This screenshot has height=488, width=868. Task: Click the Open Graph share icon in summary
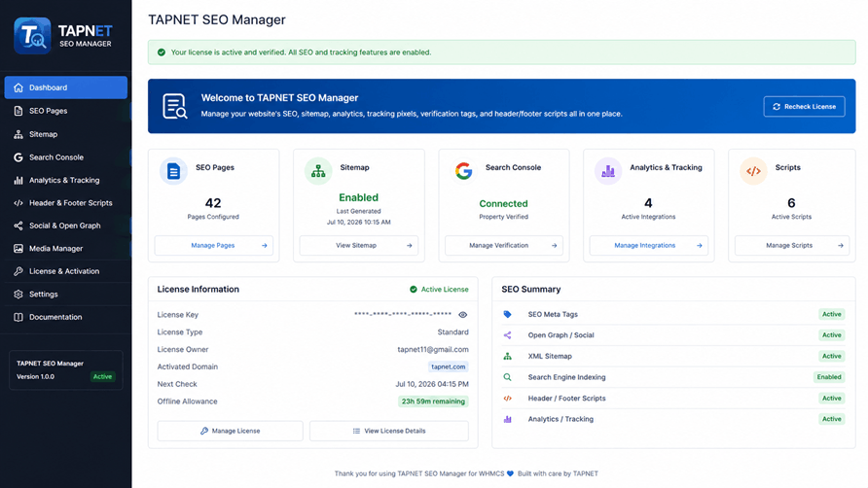[x=507, y=335]
